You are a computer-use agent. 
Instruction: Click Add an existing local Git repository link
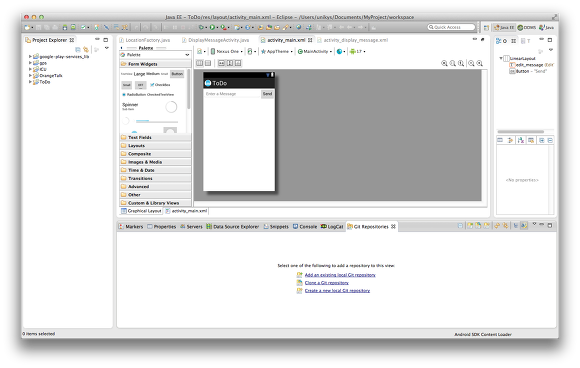[x=340, y=275]
